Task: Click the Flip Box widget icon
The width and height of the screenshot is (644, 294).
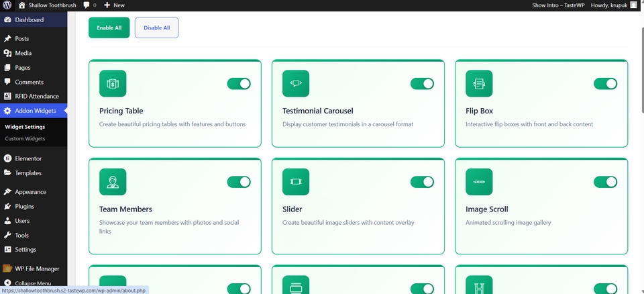Action: [479, 83]
